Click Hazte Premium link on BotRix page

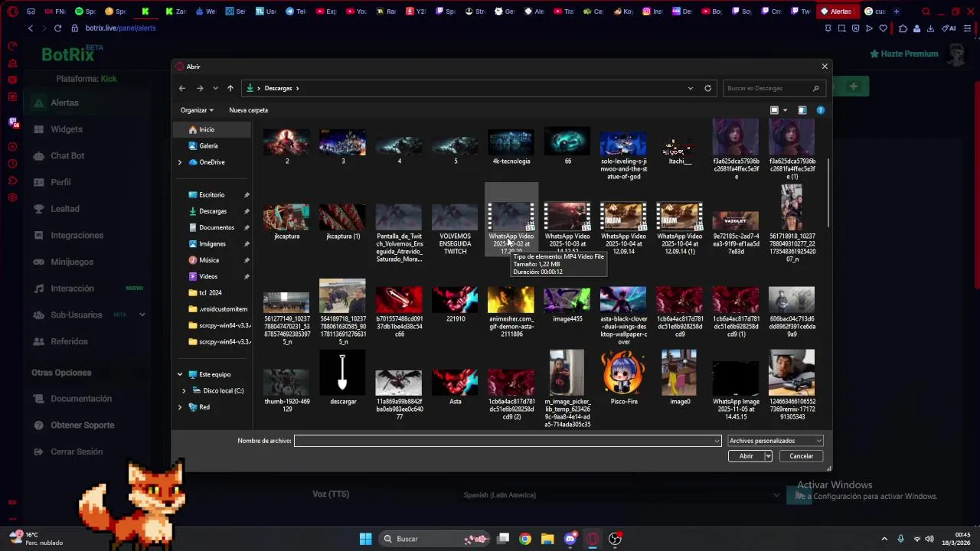904,54
